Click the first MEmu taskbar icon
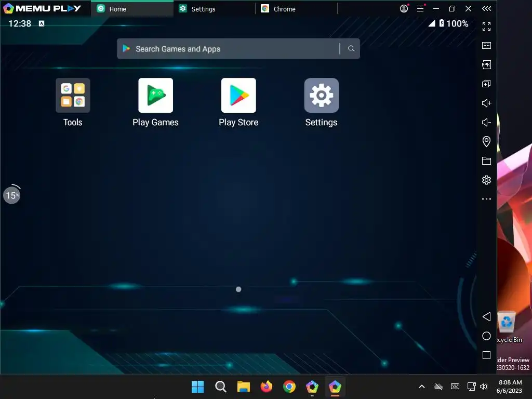Screen dimensions: 532x399 pos(312,387)
